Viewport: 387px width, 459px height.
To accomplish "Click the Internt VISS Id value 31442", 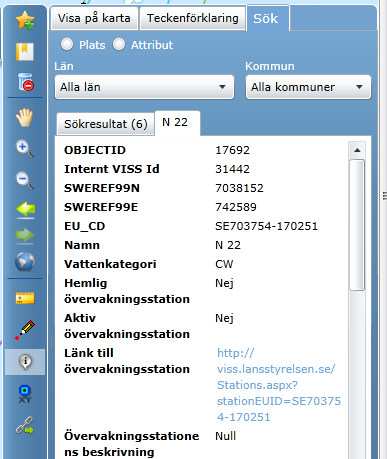I will (232, 169).
